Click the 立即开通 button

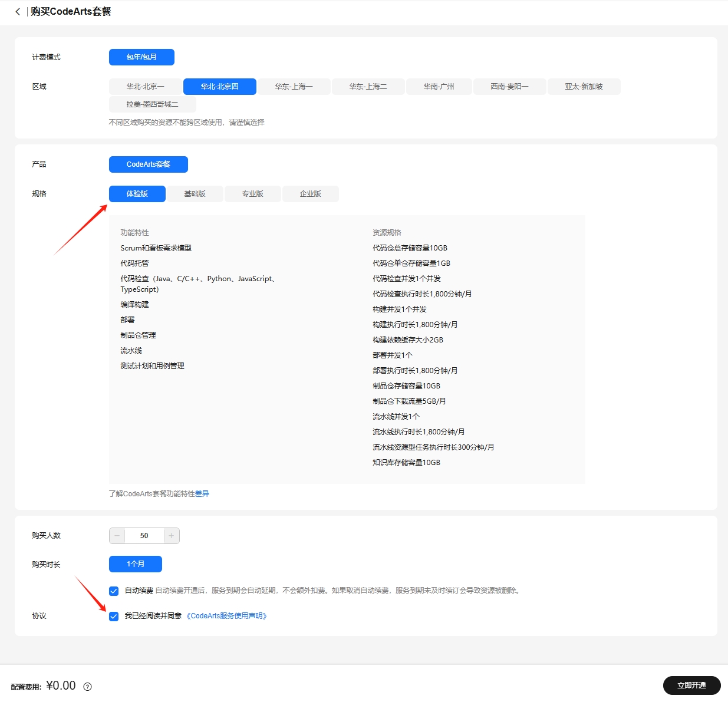coord(691,685)
